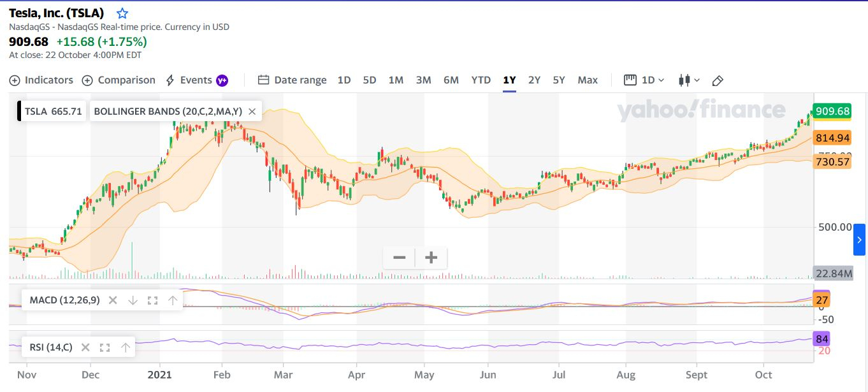Screen dimensions: 868x392
Task: Activate the pencil draw tool
Action: pos(717,80)
